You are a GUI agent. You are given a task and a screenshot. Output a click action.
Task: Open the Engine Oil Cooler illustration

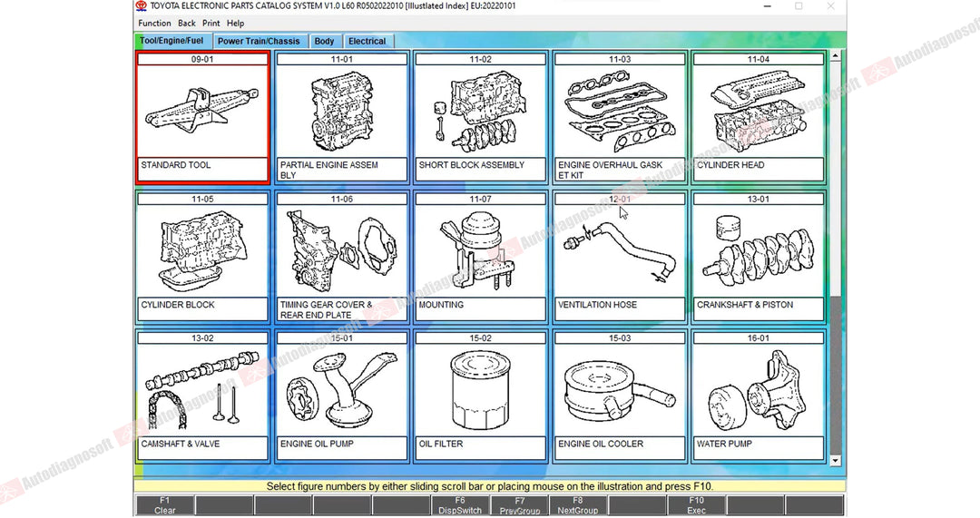620,390
